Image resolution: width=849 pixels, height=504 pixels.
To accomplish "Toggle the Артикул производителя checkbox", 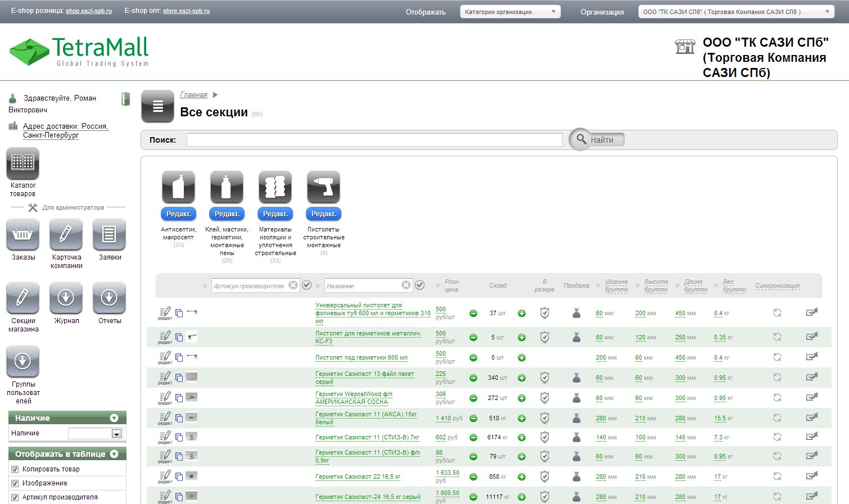I will tap(15, 497).
